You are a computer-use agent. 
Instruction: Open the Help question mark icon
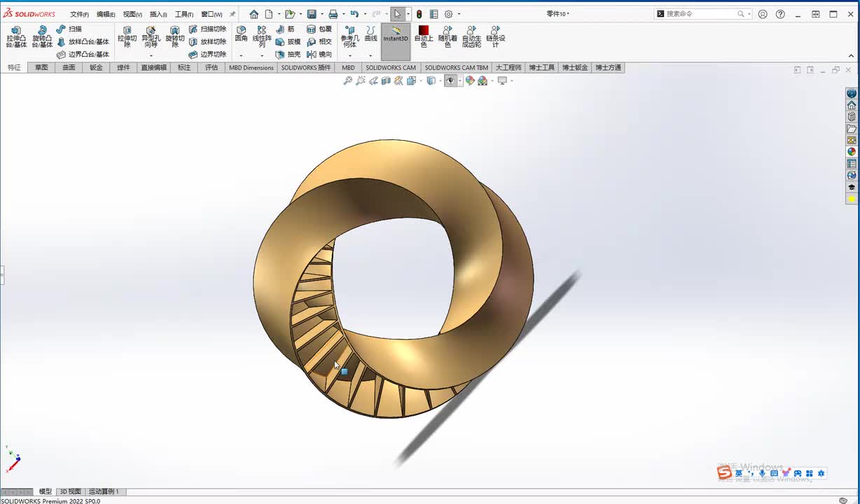click(x=780, y=14)
